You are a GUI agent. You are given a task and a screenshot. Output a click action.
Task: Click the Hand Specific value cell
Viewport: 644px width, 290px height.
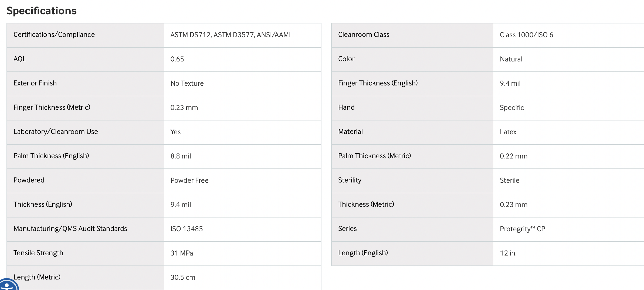point(568,108)
